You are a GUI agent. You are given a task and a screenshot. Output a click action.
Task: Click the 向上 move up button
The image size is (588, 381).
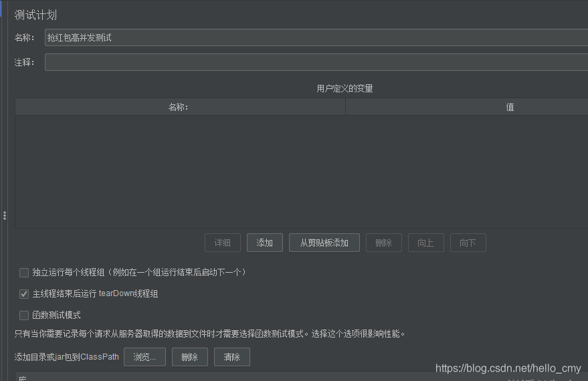pyautogui.click(x=426, y=243)
